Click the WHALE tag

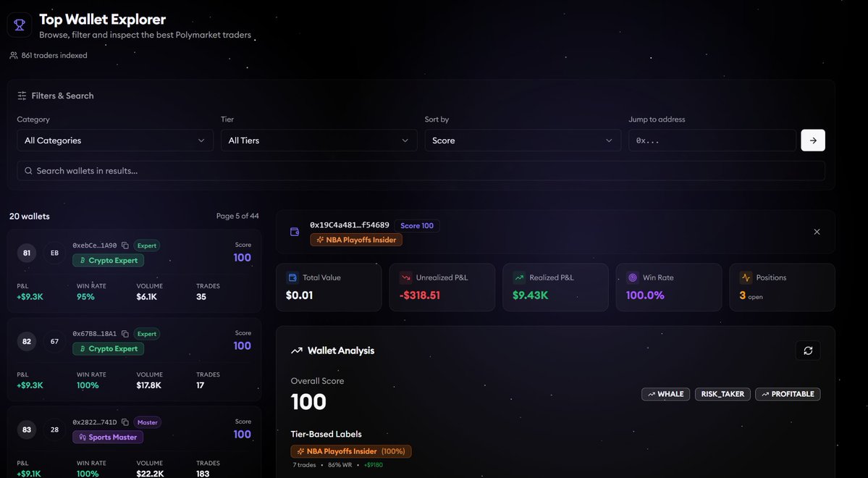click(x=665, y=394)
